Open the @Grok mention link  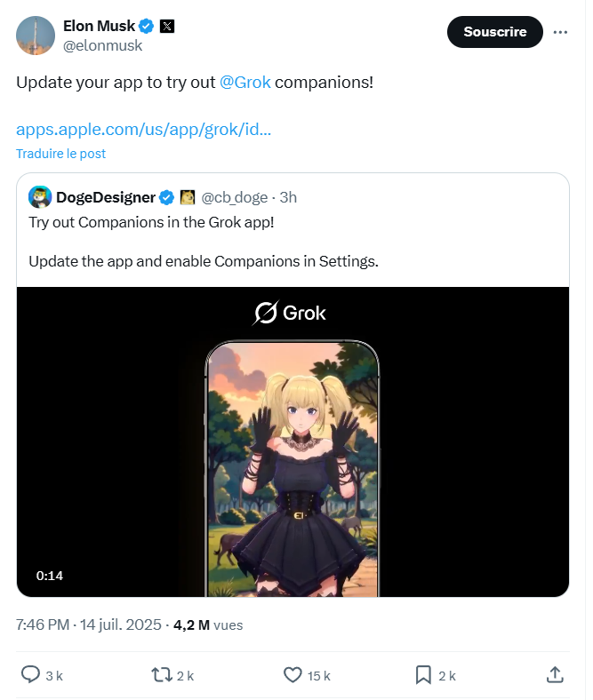pos(244,83)
